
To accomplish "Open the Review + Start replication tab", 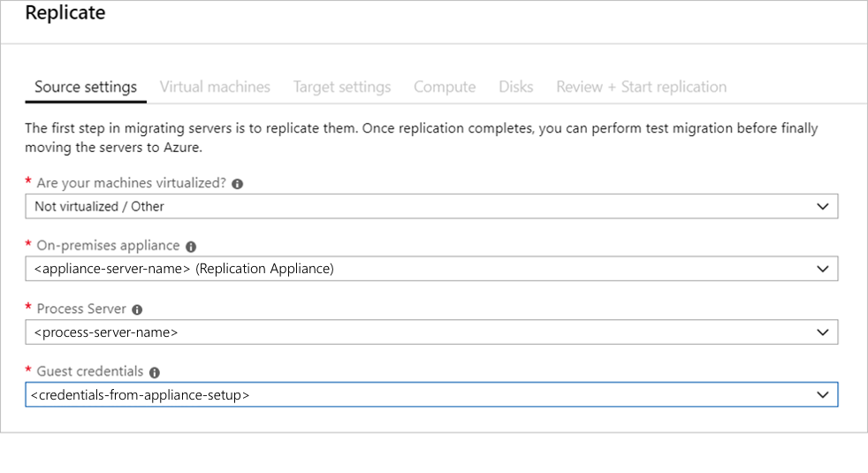I will [x=641, y=87].
